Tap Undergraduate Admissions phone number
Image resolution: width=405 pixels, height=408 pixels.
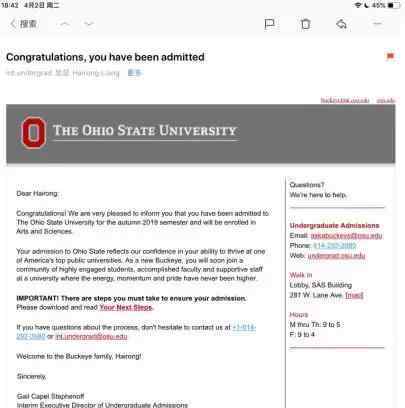click(335, 246)
